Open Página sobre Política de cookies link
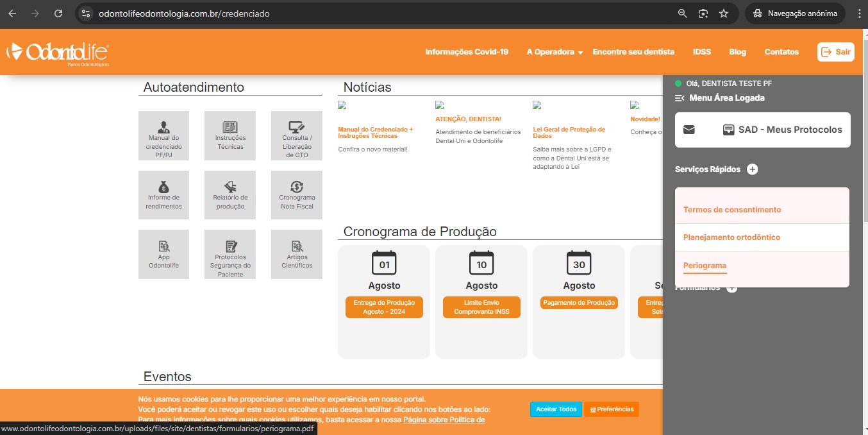Image resolution: width=868 pixels, height=435 pixels. coord(444,420)
